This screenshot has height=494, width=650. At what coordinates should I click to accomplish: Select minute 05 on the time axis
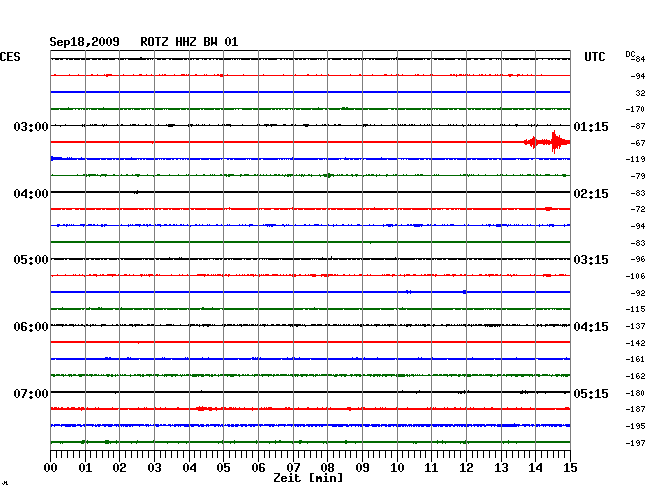coord(223,467)
